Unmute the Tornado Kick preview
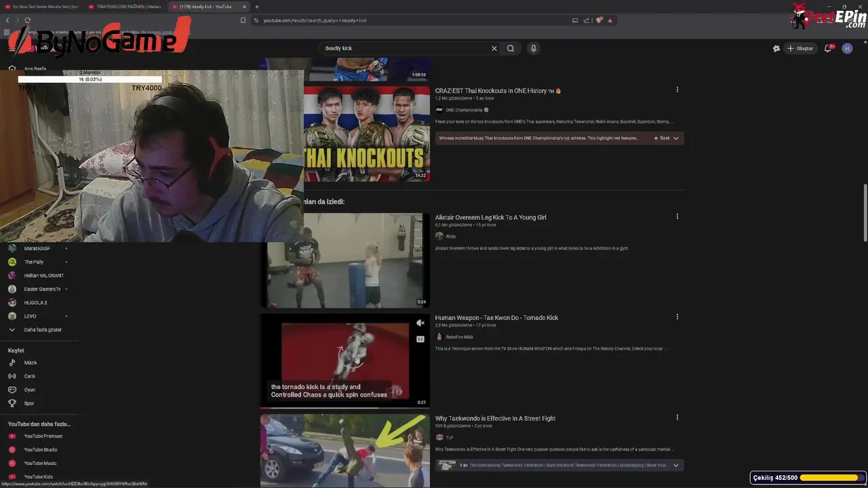The width and height of the screenshot is (868, 488). 420,323
